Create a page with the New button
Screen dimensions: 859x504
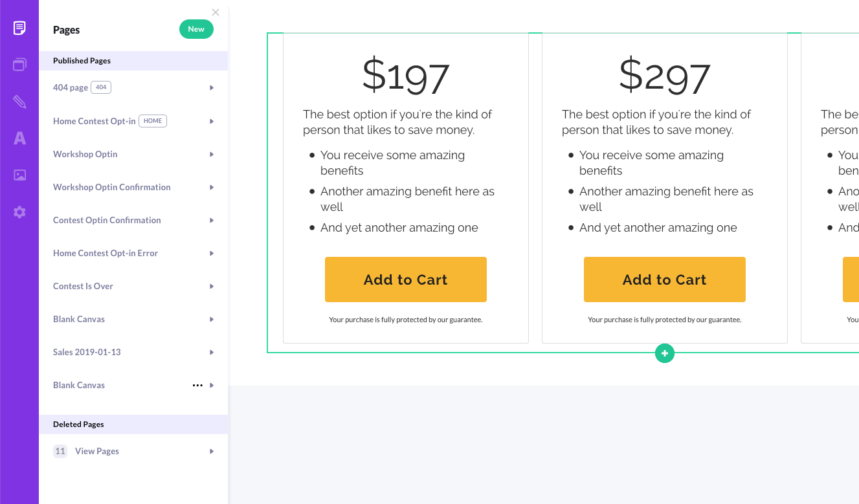tap(196, 29)
